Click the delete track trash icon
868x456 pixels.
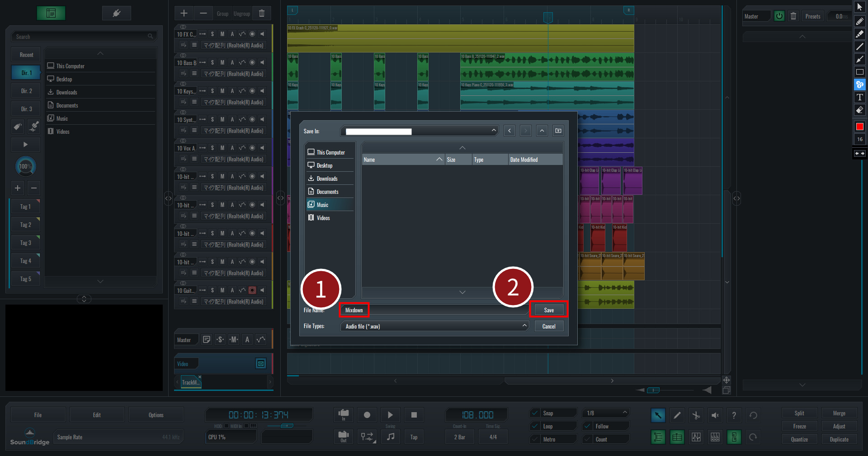click(262, 14)
